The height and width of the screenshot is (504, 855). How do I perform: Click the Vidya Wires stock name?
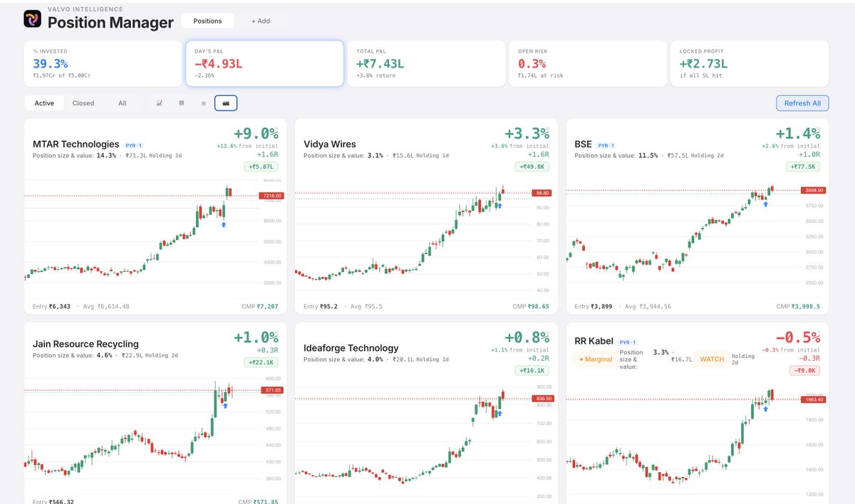330,145
